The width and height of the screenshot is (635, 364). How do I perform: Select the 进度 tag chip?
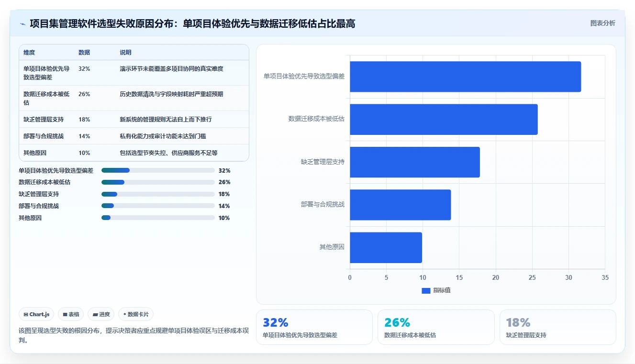tap(101, 314)
